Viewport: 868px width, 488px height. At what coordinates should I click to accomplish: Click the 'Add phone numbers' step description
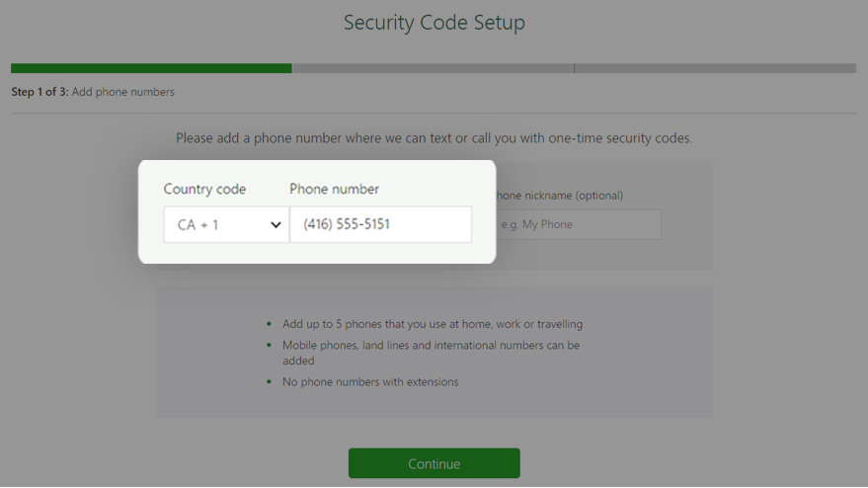pos(122,92)
